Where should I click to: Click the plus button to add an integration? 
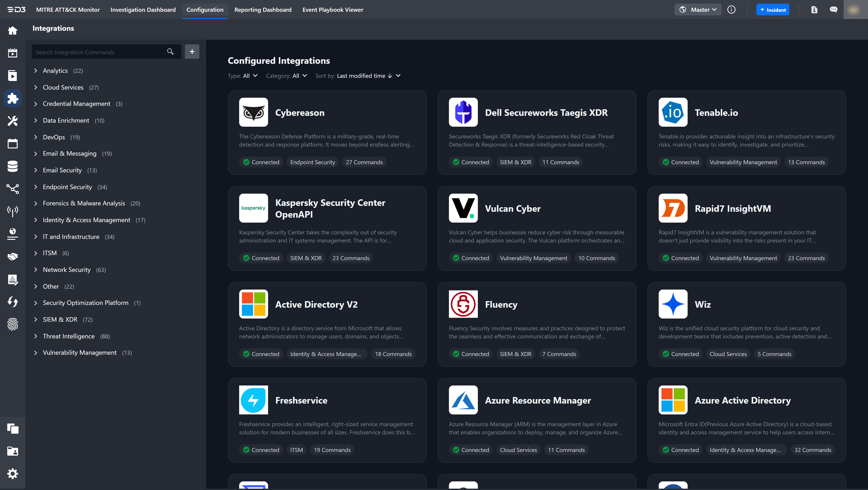coord(192,52)
